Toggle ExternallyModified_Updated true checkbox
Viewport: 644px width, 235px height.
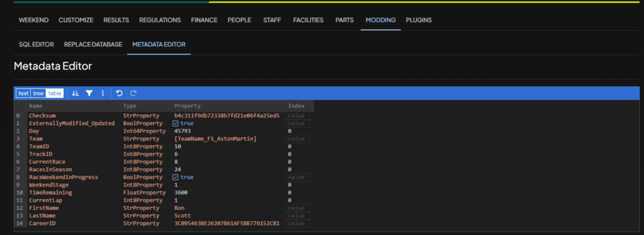pos(175,123)
